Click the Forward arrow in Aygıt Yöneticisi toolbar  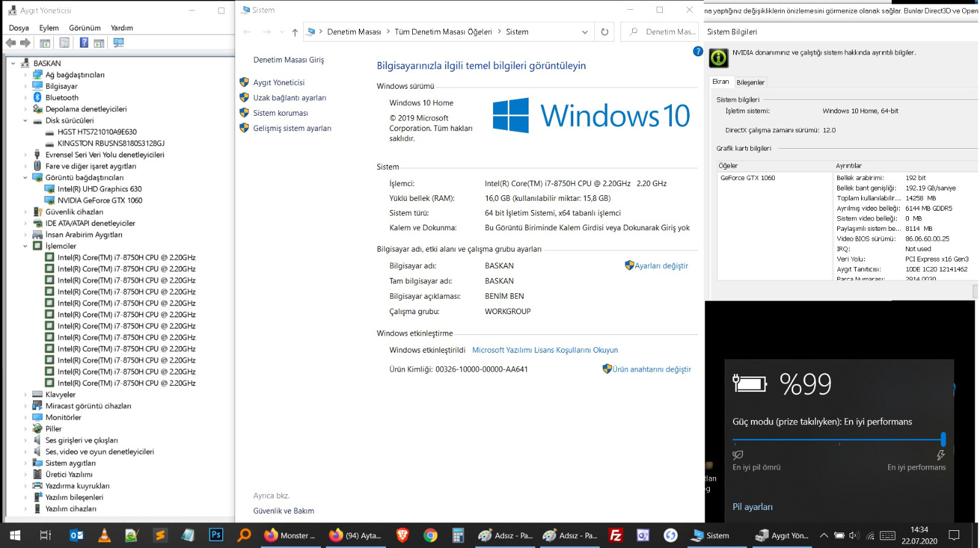coord(25,43)
